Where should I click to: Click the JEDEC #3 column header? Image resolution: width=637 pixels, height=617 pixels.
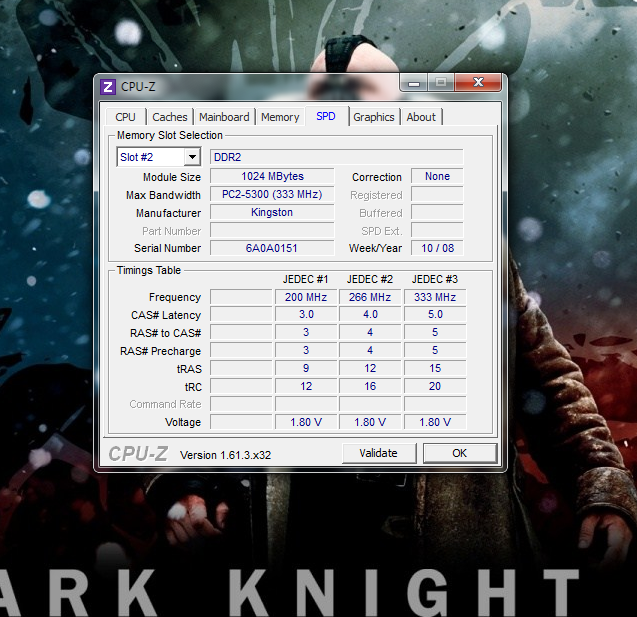[435, 279]
